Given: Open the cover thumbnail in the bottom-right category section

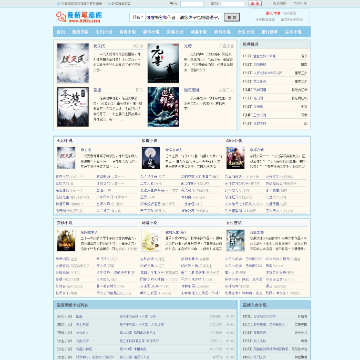Looking at the screenshot, I should pyautogui.click(x=235, y=240).
